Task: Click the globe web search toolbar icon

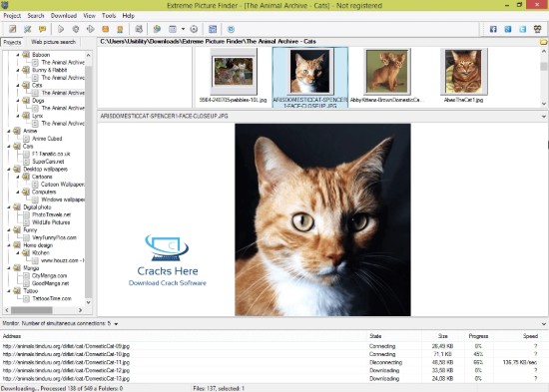Action: click(157, 29)
